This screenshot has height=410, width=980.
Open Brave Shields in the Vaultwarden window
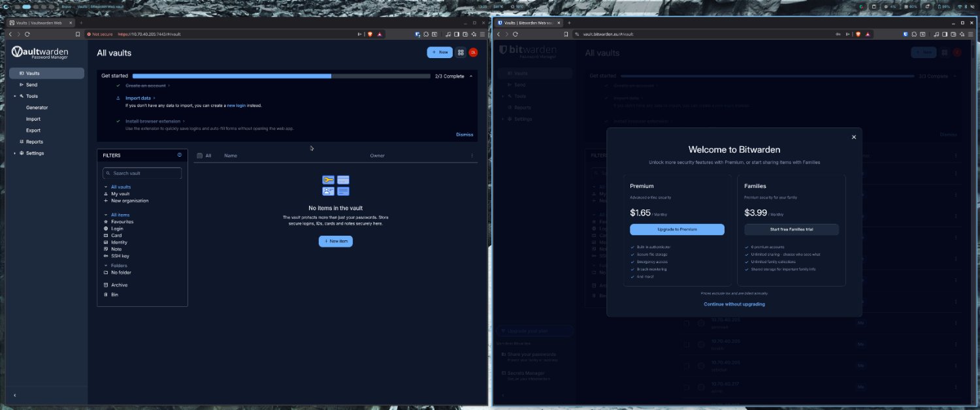tap(370, 34)
